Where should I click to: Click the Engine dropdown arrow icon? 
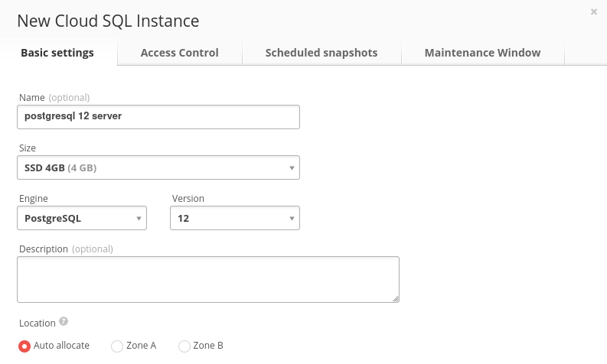click(139, 219)
